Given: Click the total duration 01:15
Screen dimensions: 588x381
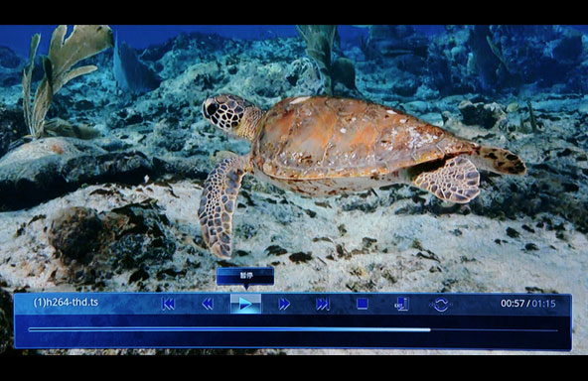Looking at the screenshot, I should 543,304.
